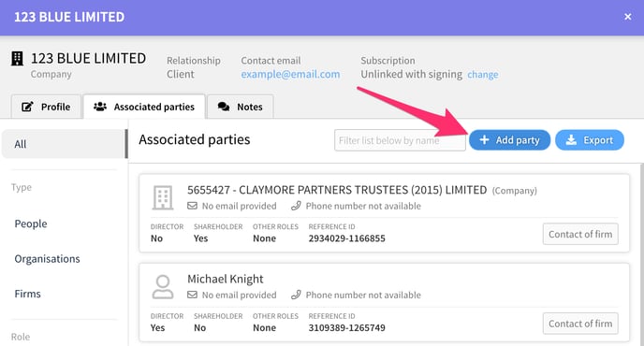Viewport: 644px width, 346px height.
Task: Filter parties by People
Action: [31, 223]
